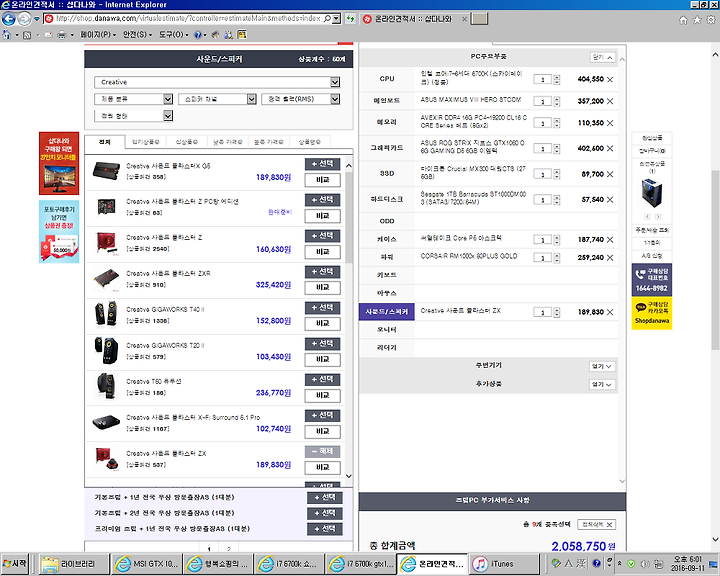
Task: Select the CPU category row
Action: (x=387, y=79)
